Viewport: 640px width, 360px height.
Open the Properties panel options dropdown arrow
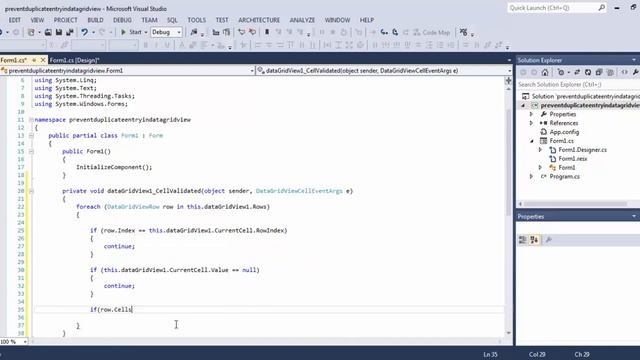[634, 216]
